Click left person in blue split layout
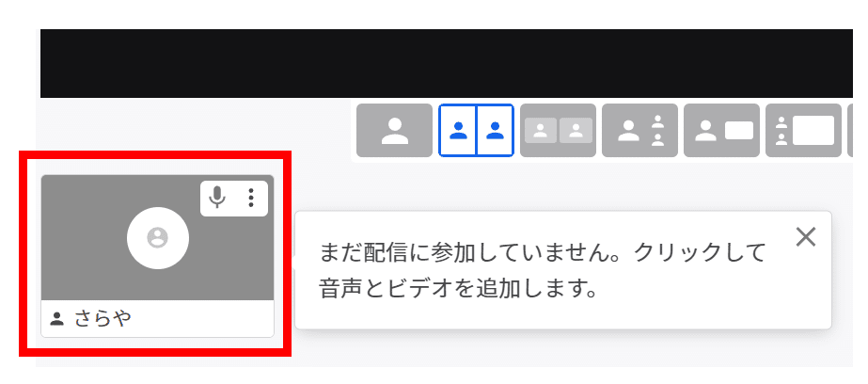868x384 pixels. [458, 130]
